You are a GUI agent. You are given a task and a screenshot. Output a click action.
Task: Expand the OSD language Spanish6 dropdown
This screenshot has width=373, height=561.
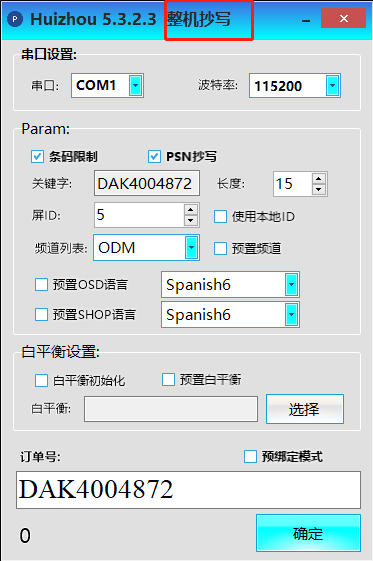click(291, 285)
